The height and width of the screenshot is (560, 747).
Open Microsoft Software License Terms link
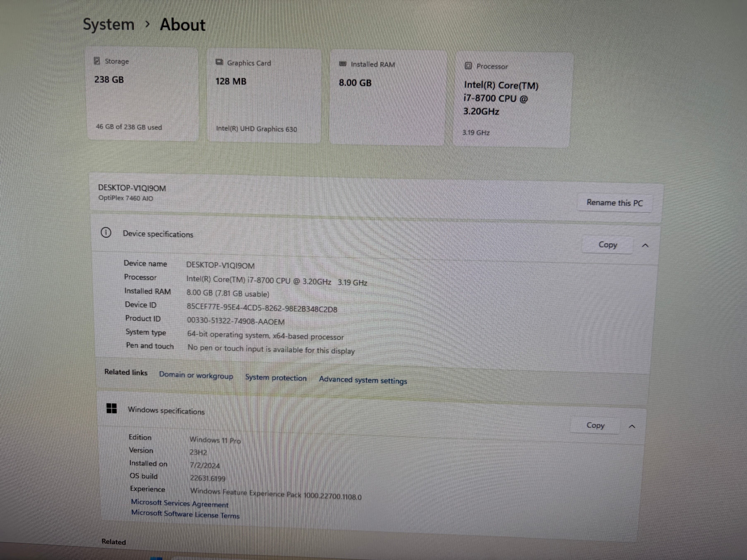185,514
